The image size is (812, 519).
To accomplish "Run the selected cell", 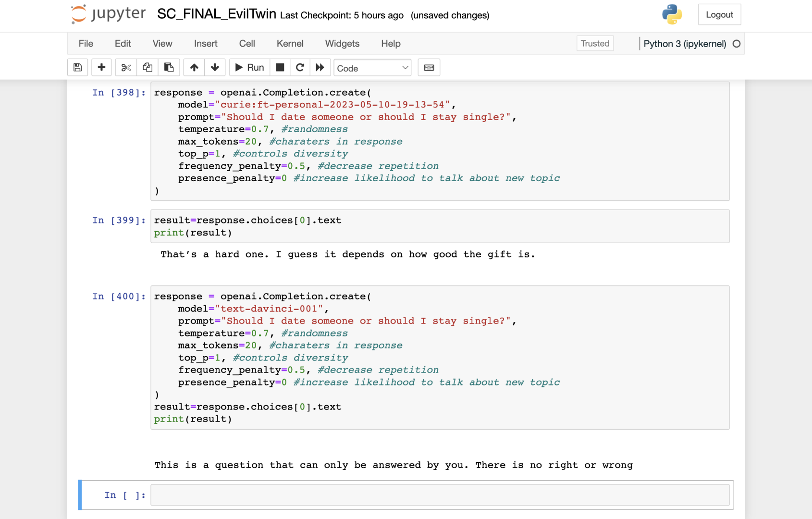I will coord(249,68).
